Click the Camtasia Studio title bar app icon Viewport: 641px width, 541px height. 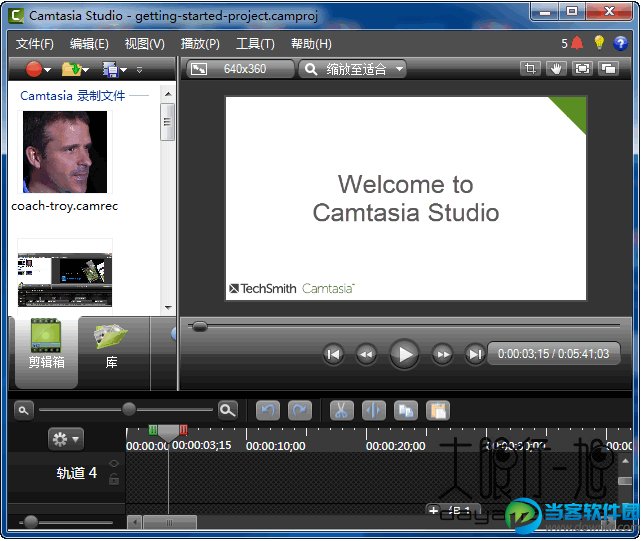[16, 16]
